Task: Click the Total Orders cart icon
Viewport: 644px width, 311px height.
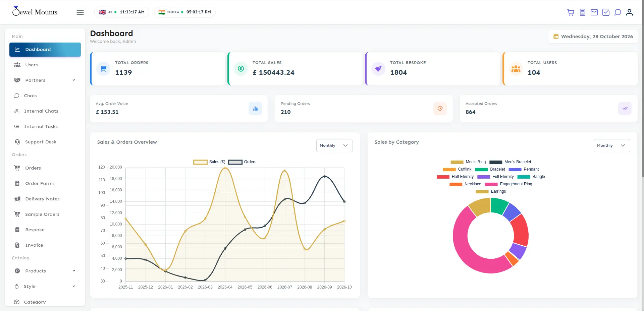Action: [103, 69]
